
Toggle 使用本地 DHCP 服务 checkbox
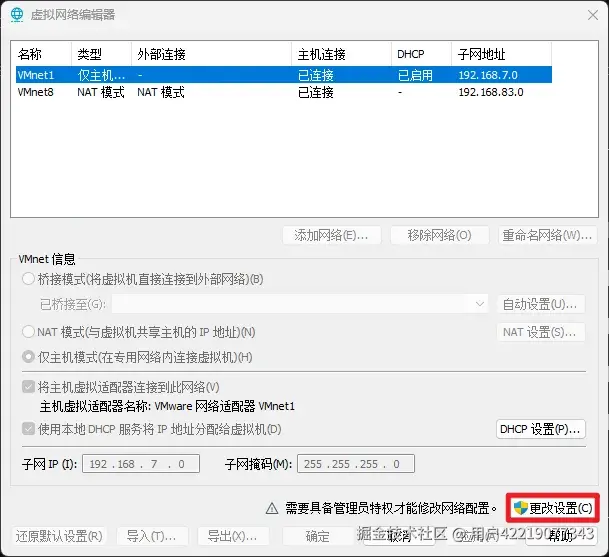point(28,429)
